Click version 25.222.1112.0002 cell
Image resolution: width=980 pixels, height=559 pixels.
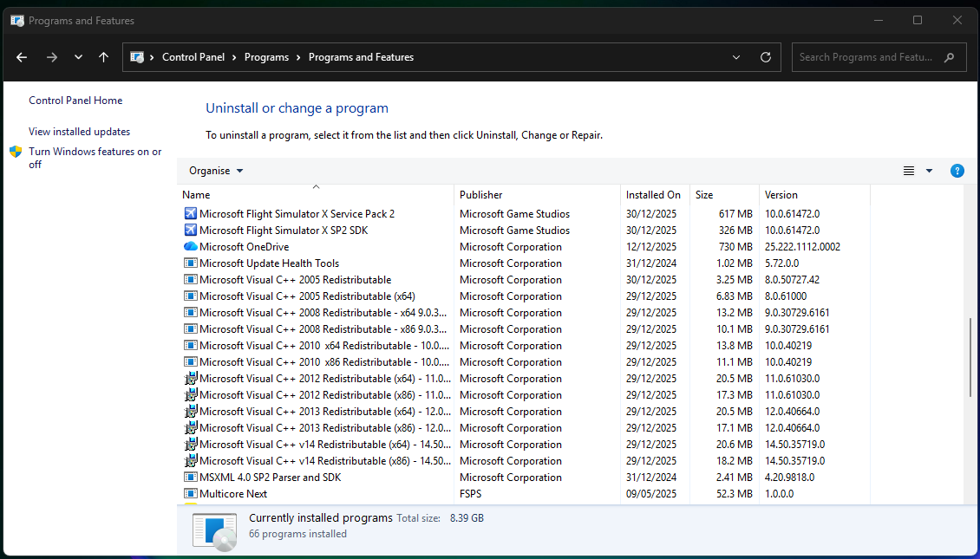tap(802, 247)
